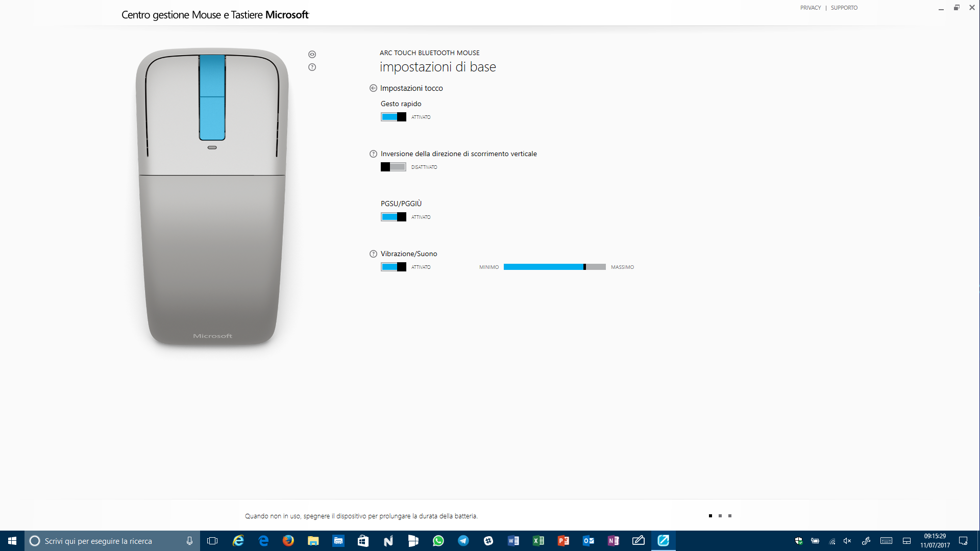This screenshot has width=980, height=551.
Task: Launch Microsoft Edge from the taskbar
Action: (263, 541)
